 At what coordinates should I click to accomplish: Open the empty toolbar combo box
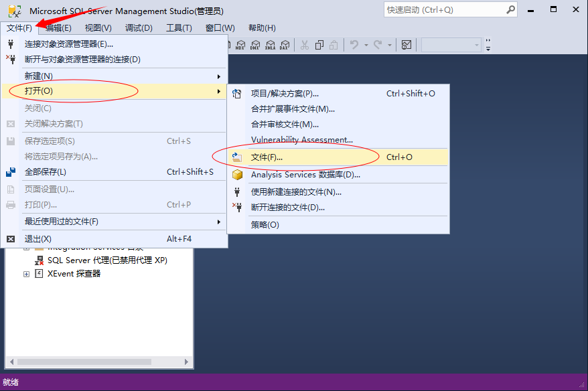click(x=451, y=45)
